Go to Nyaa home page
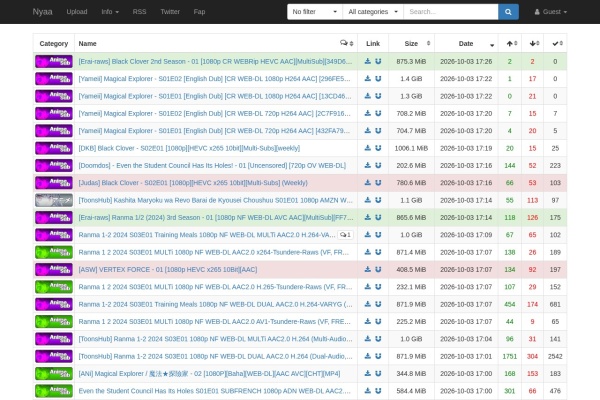Viewport: 600px width, 400px height. [42, 12]
